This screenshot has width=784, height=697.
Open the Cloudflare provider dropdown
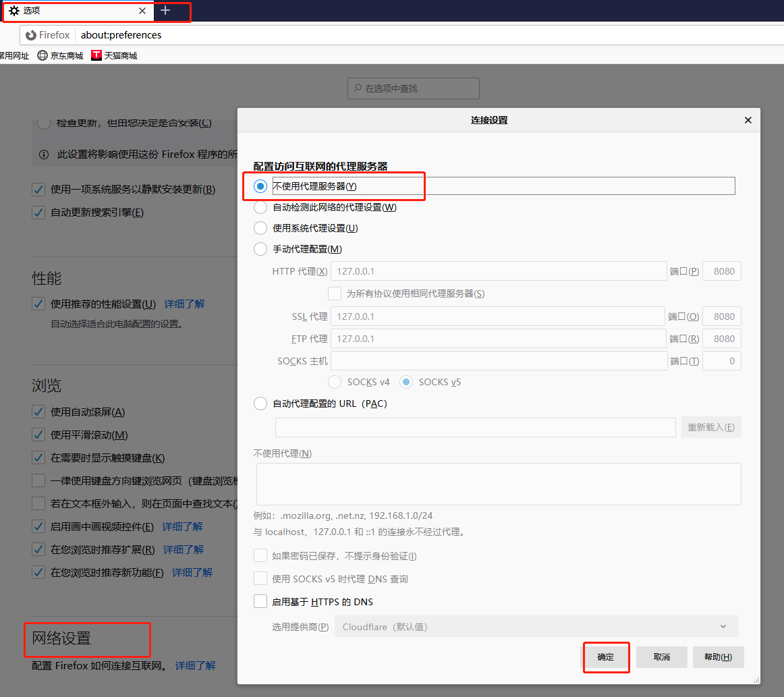(x=536, y=627)
